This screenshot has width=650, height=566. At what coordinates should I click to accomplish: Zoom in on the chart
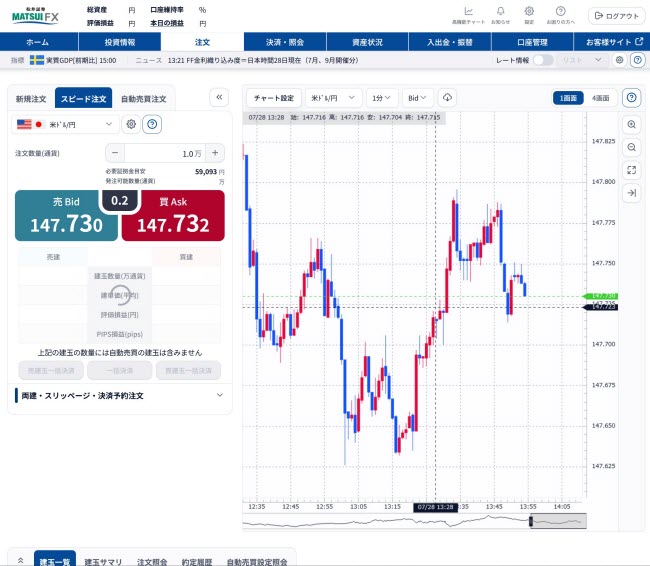(x=631, y=124)
